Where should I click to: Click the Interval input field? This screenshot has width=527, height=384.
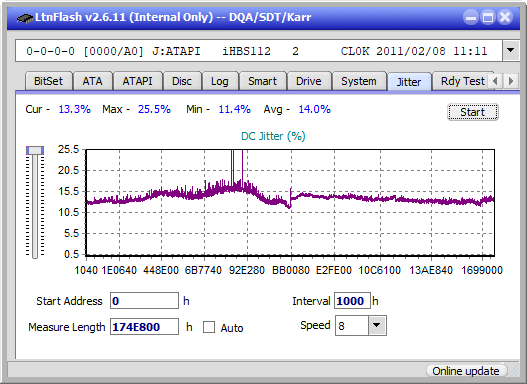(x=352, y=301)
